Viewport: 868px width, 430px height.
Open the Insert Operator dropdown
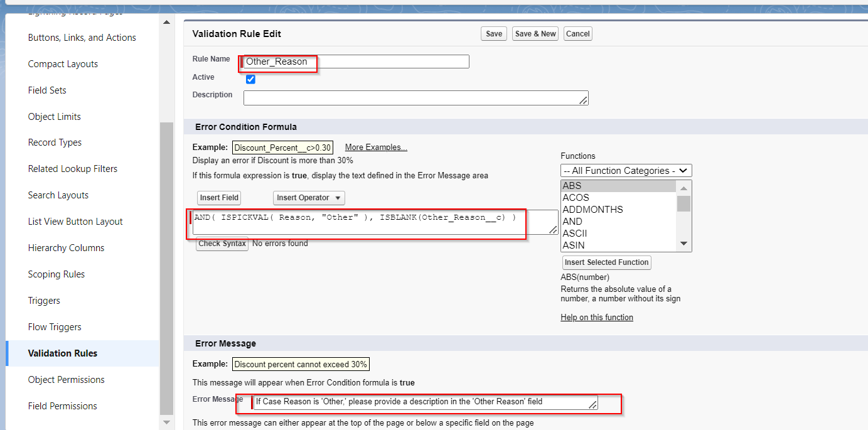309,198
